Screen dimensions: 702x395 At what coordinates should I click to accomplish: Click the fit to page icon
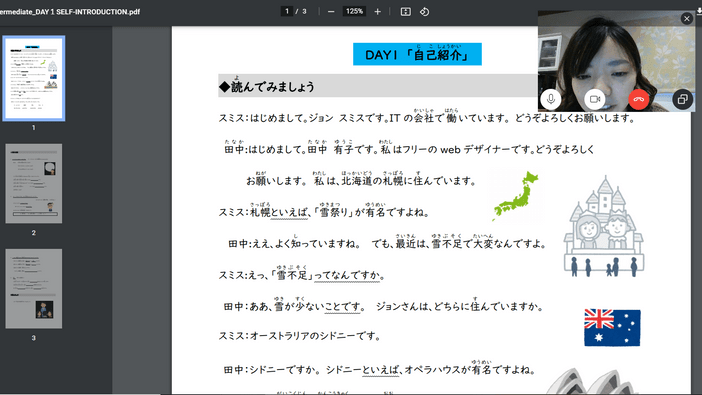(x=406, y=12)
